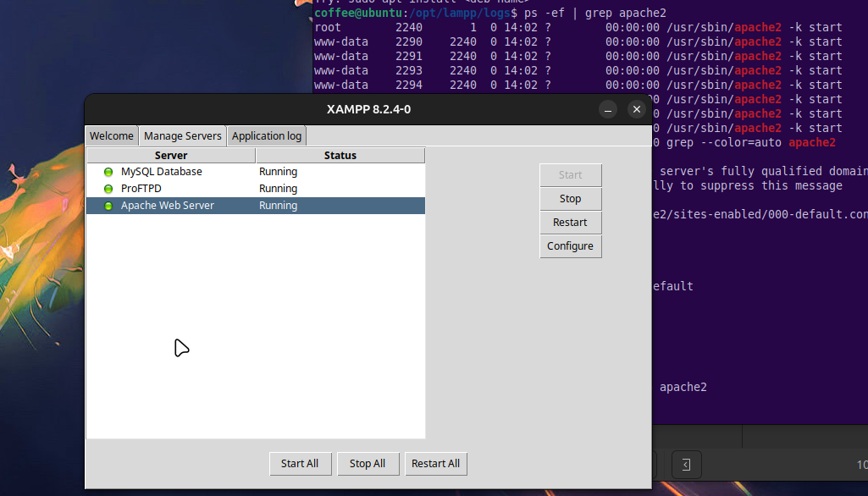
Task: Click the Start All button
Action: [x=300, y=464]
